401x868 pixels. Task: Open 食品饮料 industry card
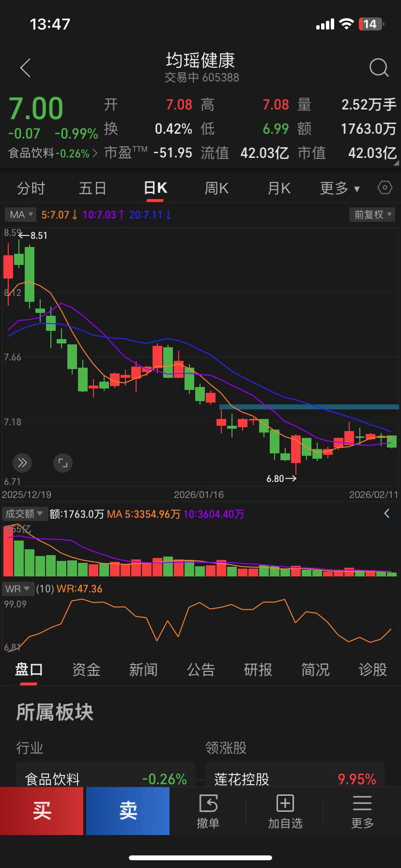[x=106, y=775]
